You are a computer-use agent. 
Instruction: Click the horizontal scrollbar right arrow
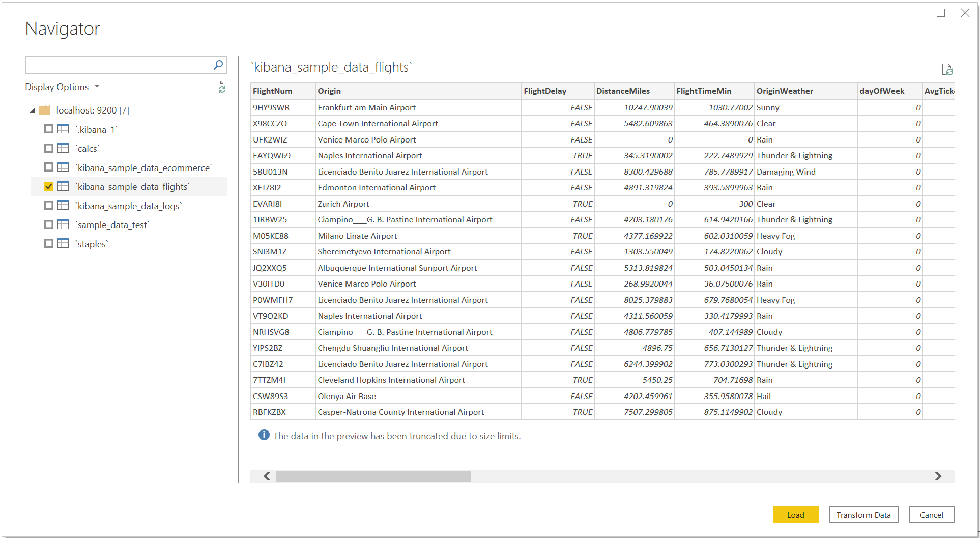[x=938, y=476]
